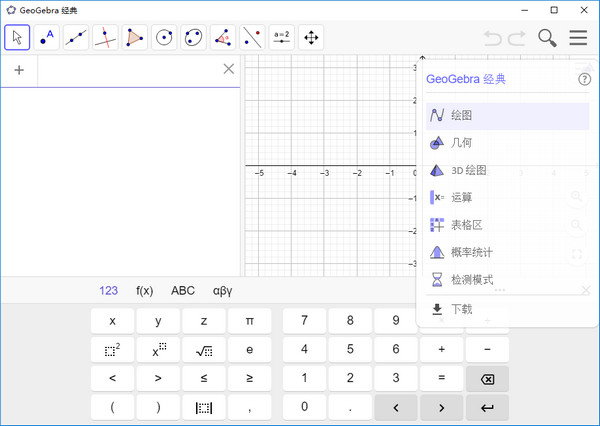This screenshot has width=600, height=426.
Task: Select the Polygon tool
Action: 134,38
